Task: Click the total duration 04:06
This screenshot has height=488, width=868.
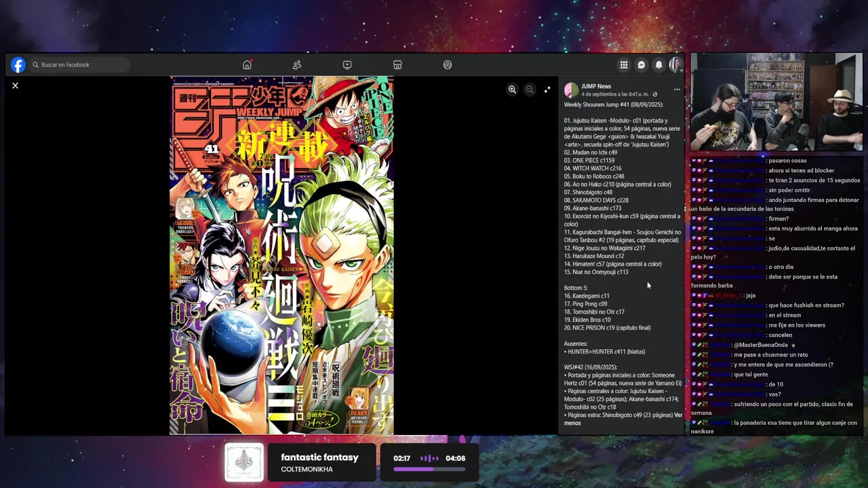Action: pyautogui.click(x=456, y=458)
